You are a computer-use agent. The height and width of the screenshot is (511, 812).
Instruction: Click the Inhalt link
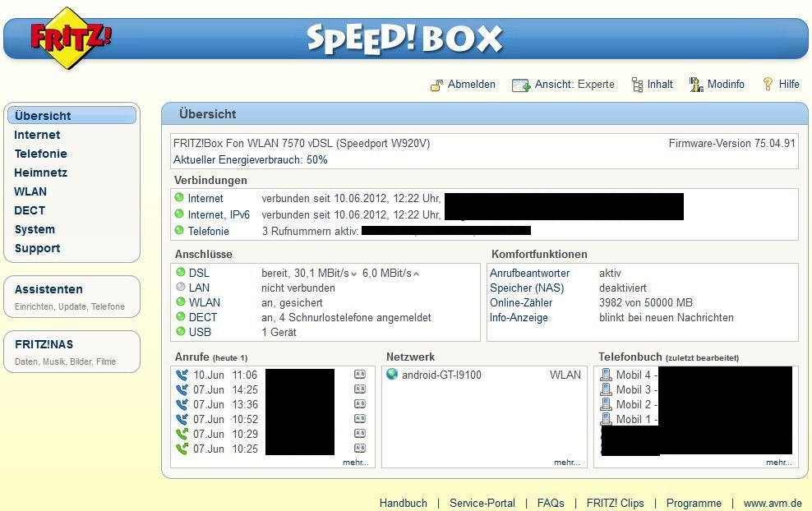point(660,85)
